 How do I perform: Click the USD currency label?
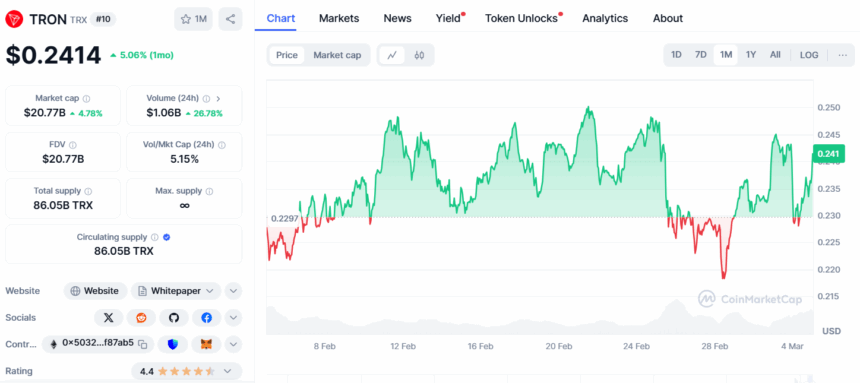830,331
